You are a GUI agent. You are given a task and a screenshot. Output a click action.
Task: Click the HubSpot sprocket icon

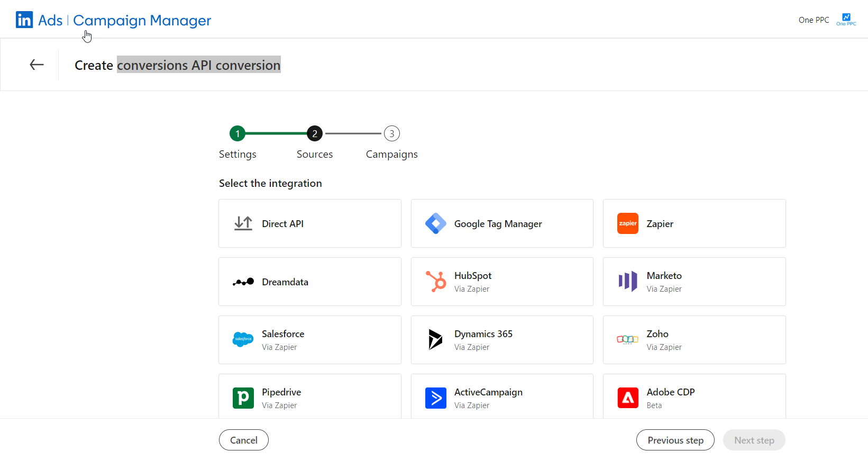[436, 282]
